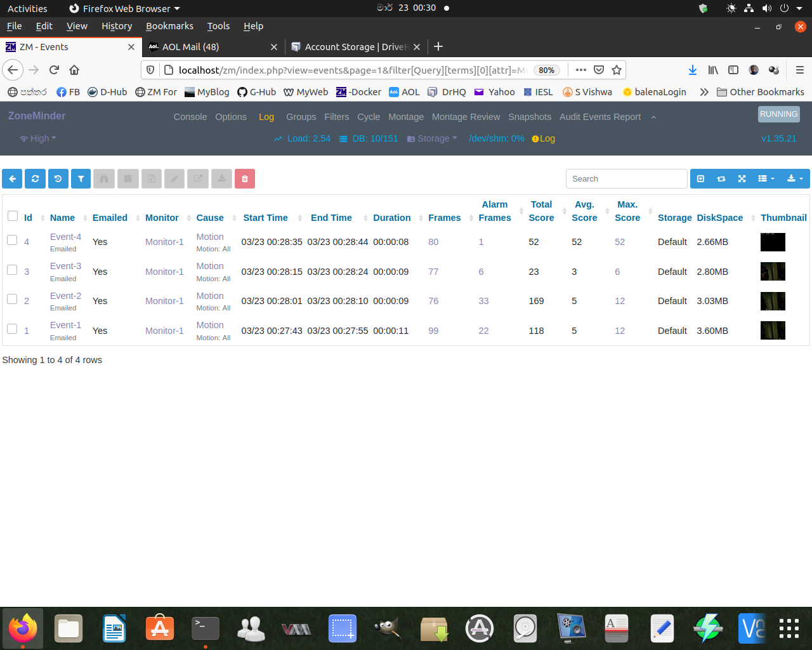Click the v1.35.21 version link

click(x=779, y=138)
